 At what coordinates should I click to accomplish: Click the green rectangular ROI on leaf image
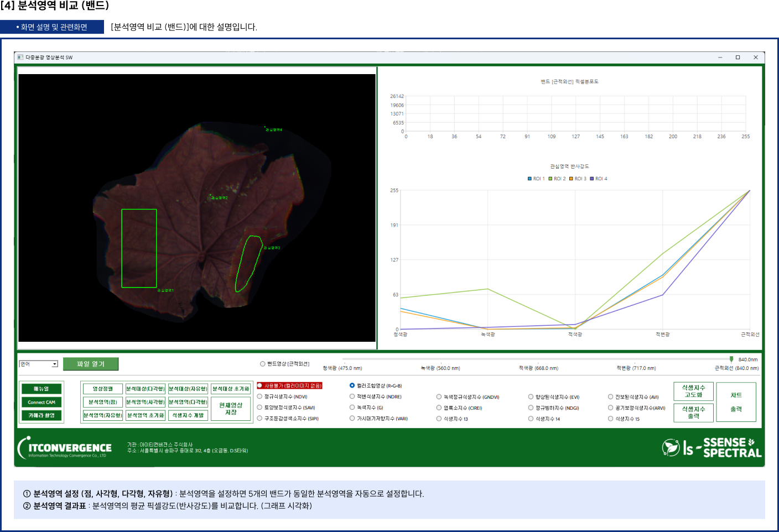click(139, 248)
